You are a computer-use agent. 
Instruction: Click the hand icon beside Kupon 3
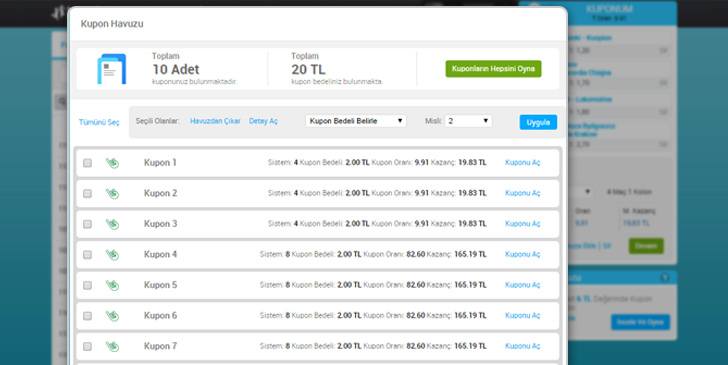[x=112, y=224]
